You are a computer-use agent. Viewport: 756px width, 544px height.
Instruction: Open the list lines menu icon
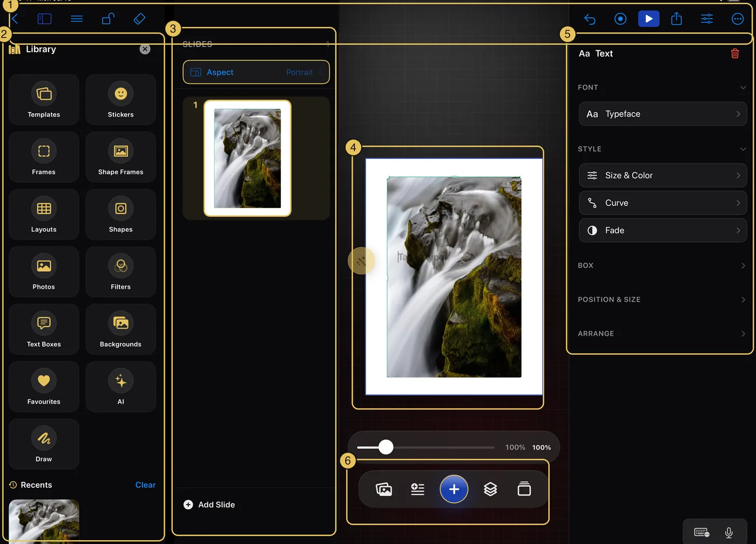pyautogui.click(x=77, y=19)
